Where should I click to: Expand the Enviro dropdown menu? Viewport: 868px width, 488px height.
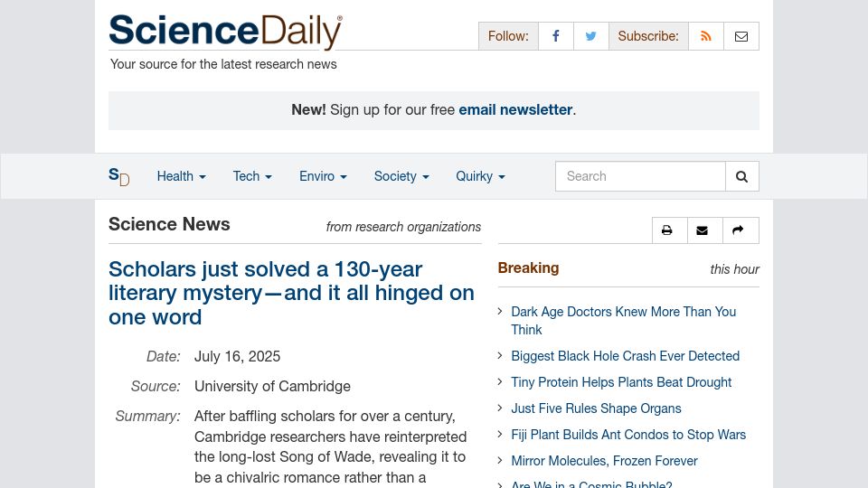coord(324,176)
